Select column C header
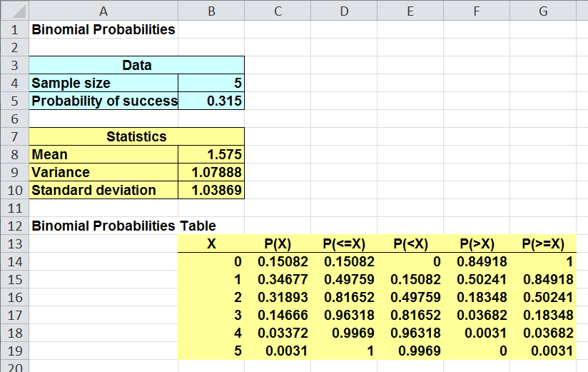 278,11
